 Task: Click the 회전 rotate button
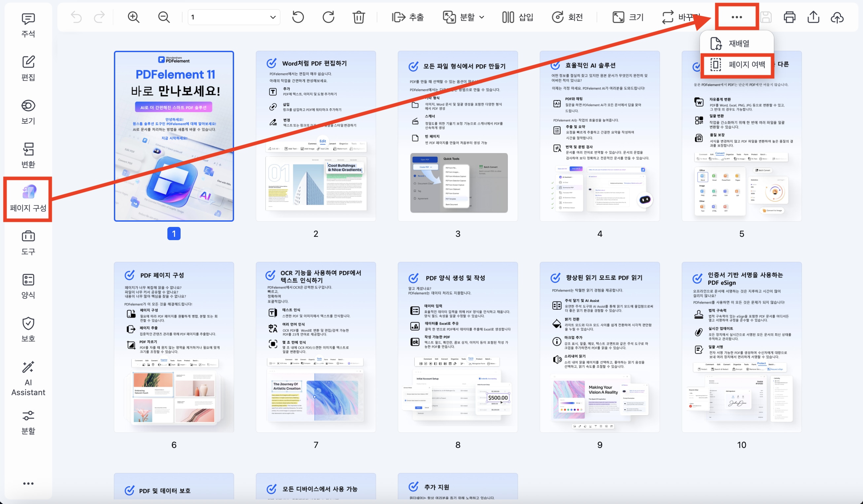(x=567, y=17)
